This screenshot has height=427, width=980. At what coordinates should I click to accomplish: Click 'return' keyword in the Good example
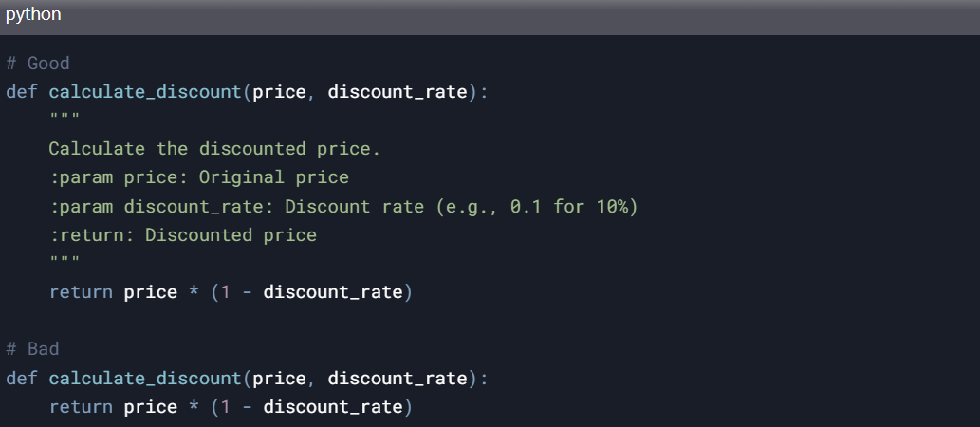81,292
